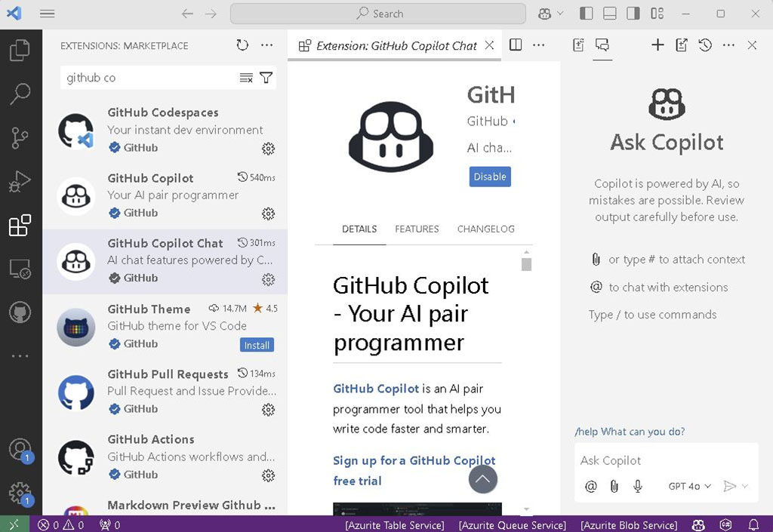Switch to the FEATURES tab
This screenshot has width=773, height=532.
tap(417, 229)
